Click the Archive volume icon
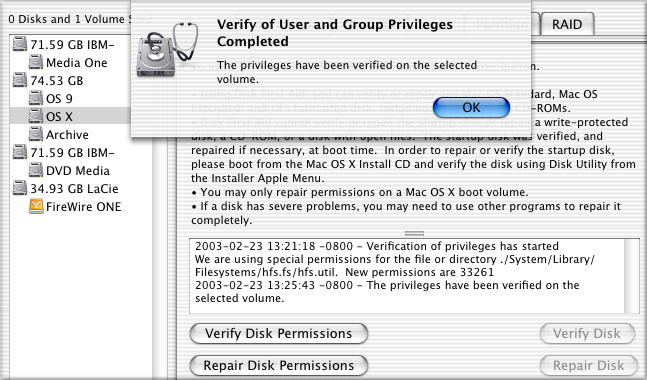 tap(36, 134)
